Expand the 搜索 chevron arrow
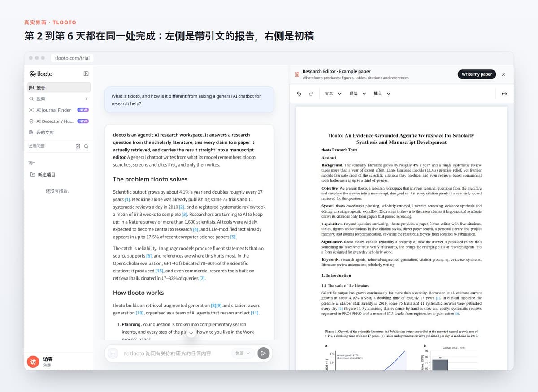The width and height of the screenshot is (538, 392). (86, 99)
